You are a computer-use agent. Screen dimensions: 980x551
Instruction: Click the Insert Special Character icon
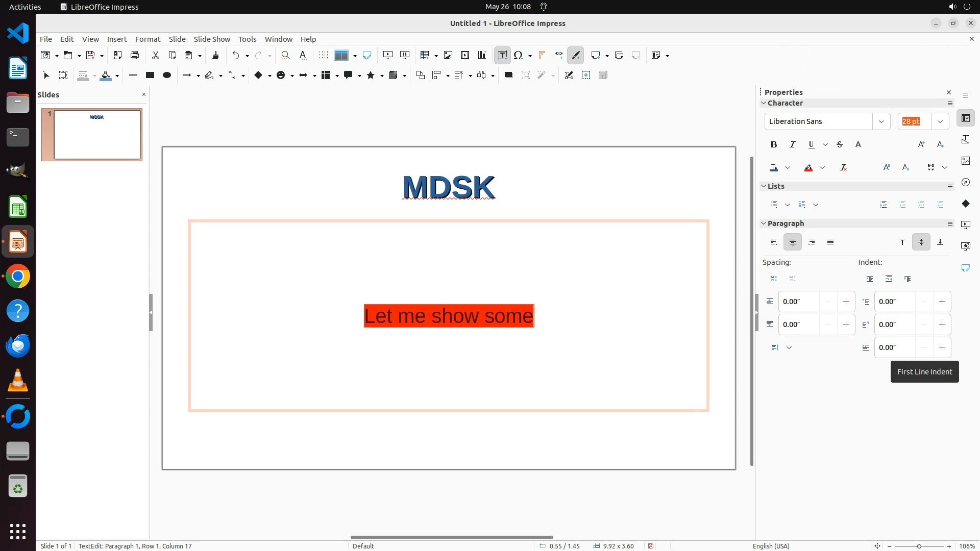pyautogui.click(x=519, y=56)
